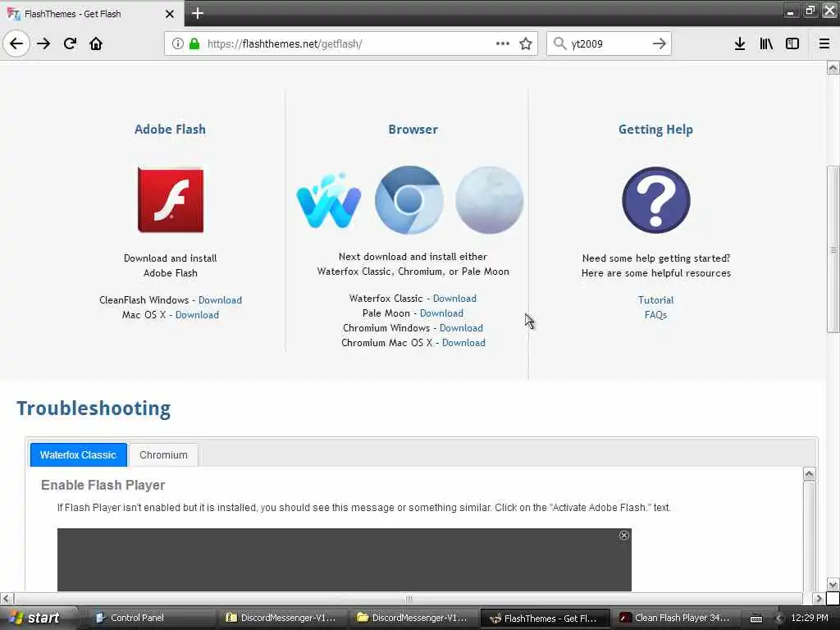Click the Getting Help heading
This screenshot has width=840, height=630.
[655, 129]
